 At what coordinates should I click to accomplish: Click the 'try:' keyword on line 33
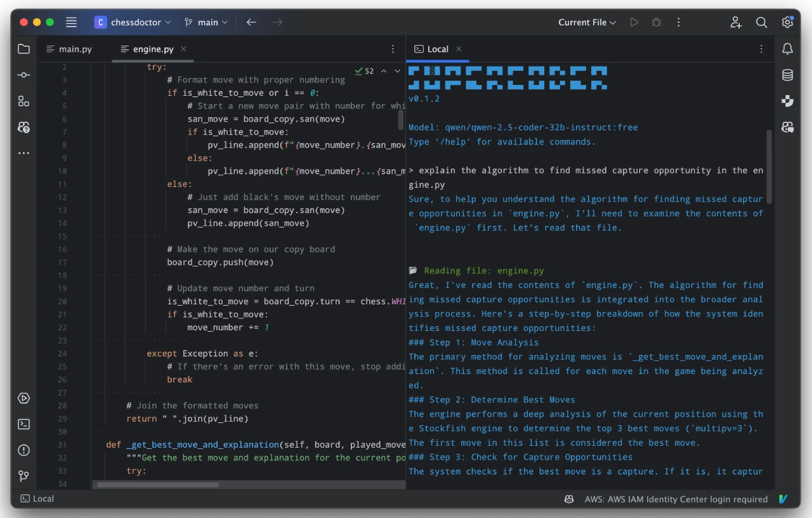(136, 471)
